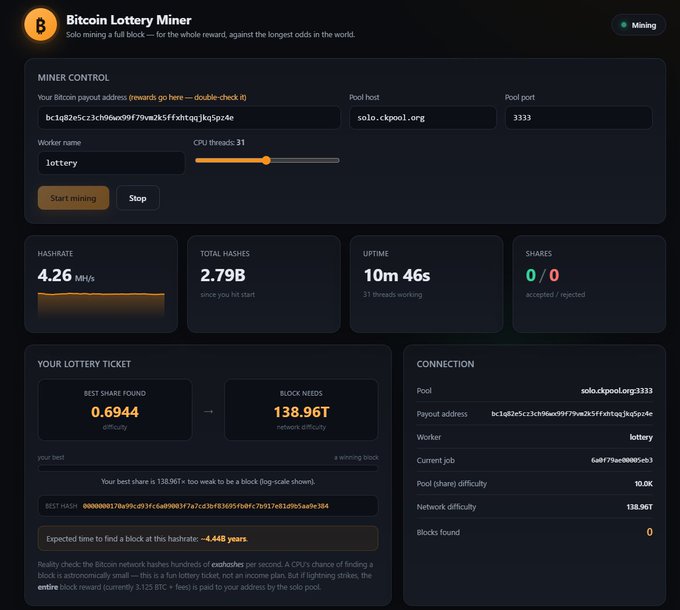Click the Pool port input field
This screenshot has height=610, width=680.
[579, 117]
